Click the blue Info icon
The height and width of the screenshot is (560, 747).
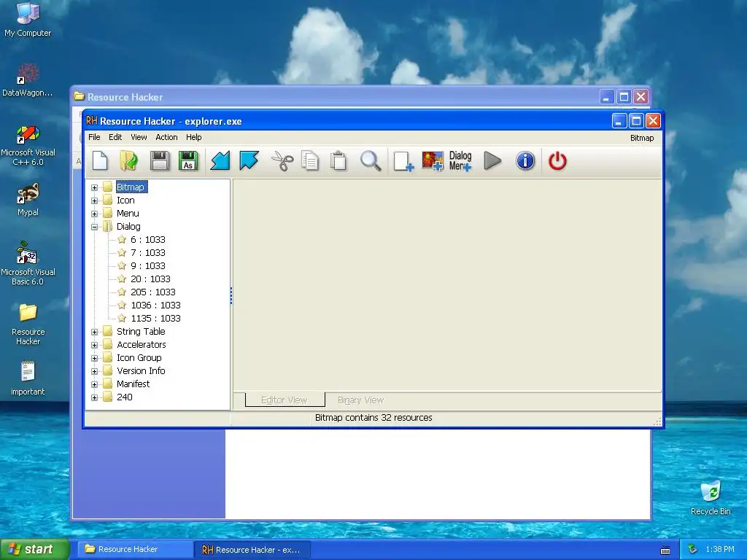pyautogui.click(x=525, y=160)
